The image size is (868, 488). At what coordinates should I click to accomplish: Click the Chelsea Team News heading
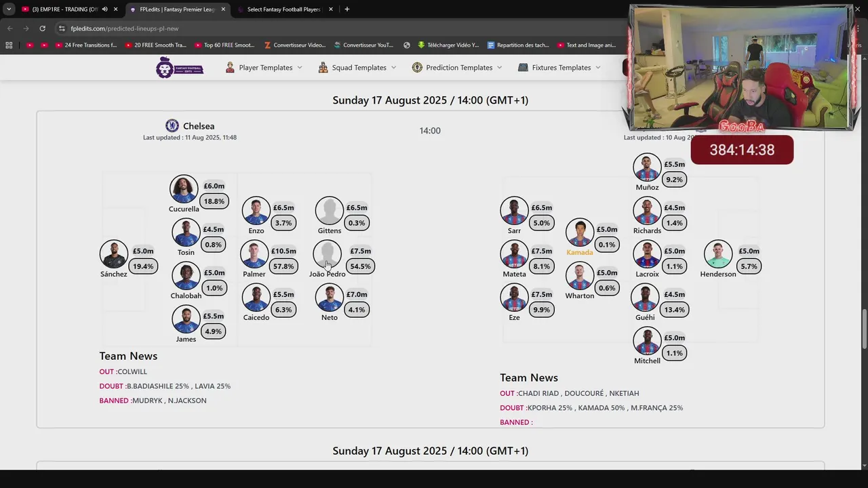(128, 356)
